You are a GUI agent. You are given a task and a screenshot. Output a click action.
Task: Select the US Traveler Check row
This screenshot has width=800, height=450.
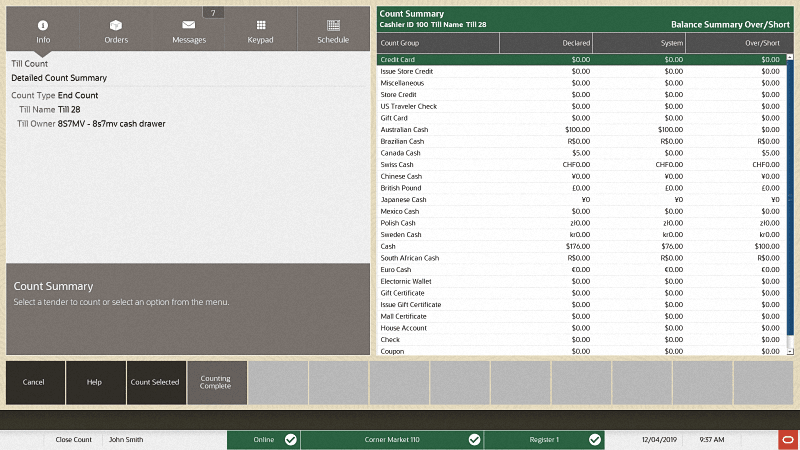(582, 107)
